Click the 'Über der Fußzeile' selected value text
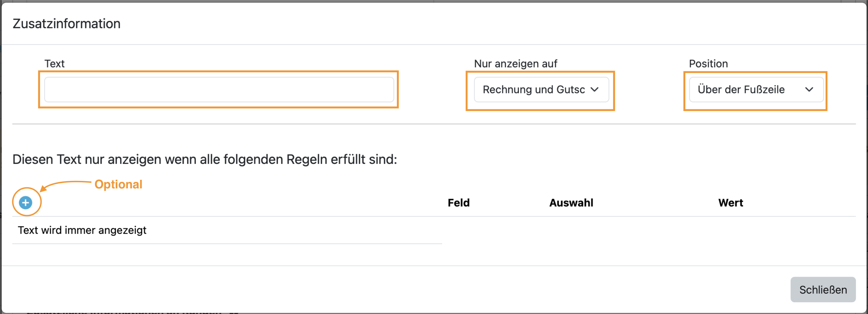Screen dimensions: 868x314 click(741, 90)
